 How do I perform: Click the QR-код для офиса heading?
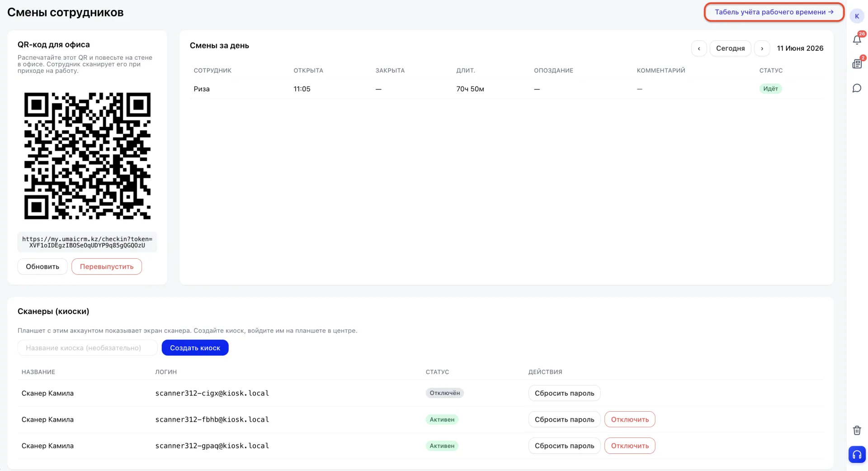[54, 44]
